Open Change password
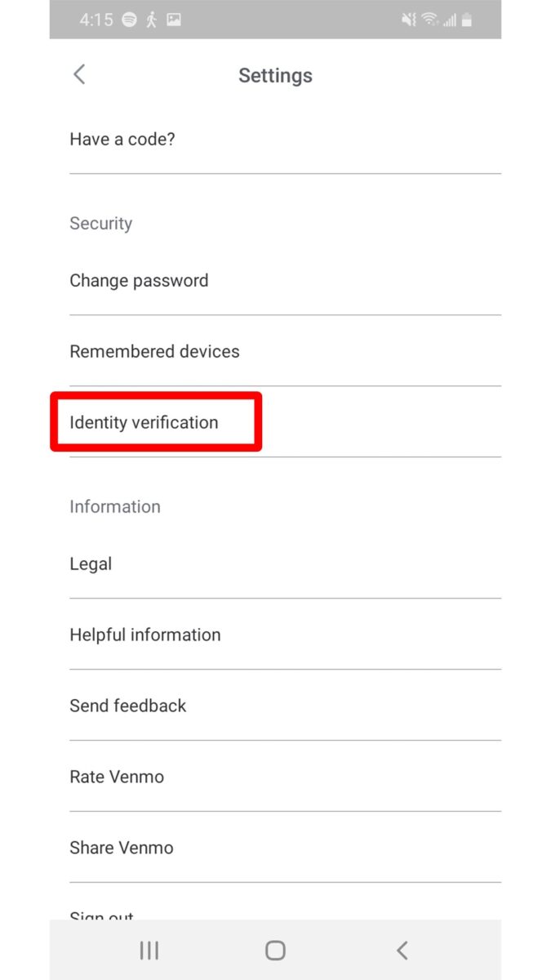This screenshot has width=551, height=980. [285, 280]
